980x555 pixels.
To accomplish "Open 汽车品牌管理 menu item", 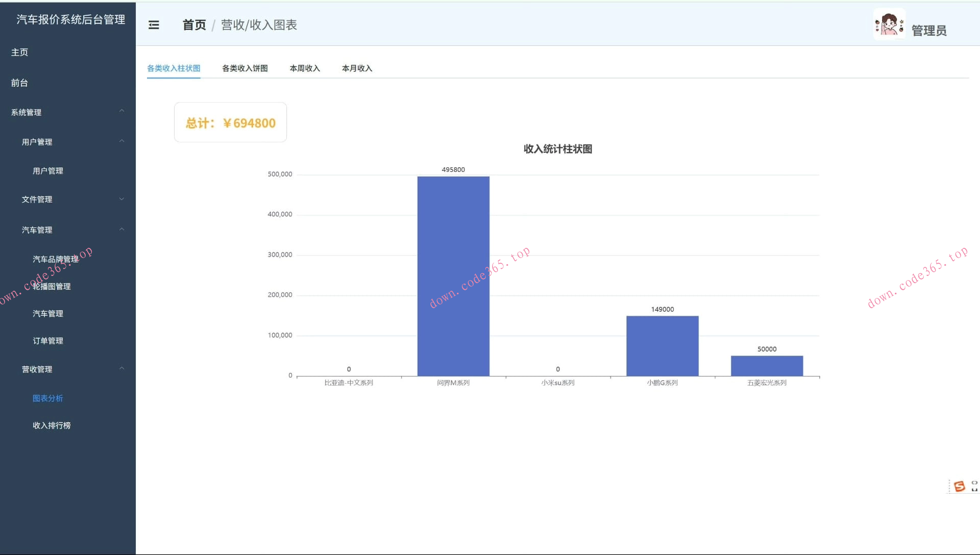I will pos(55,259).
